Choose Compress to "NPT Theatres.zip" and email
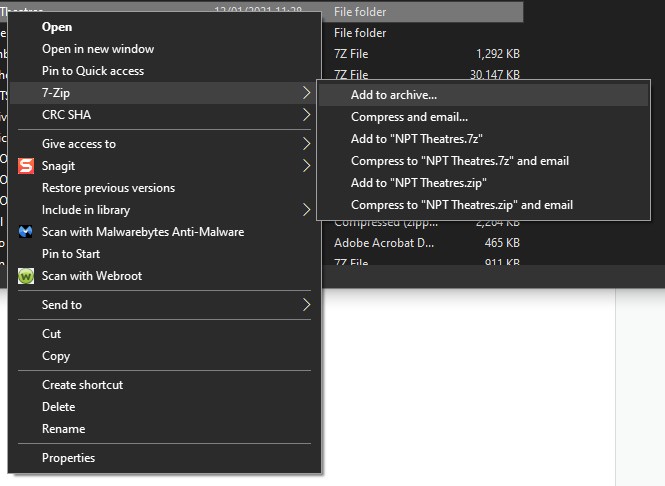The width and height of the screenshot is (665, 486). [483, 205]
